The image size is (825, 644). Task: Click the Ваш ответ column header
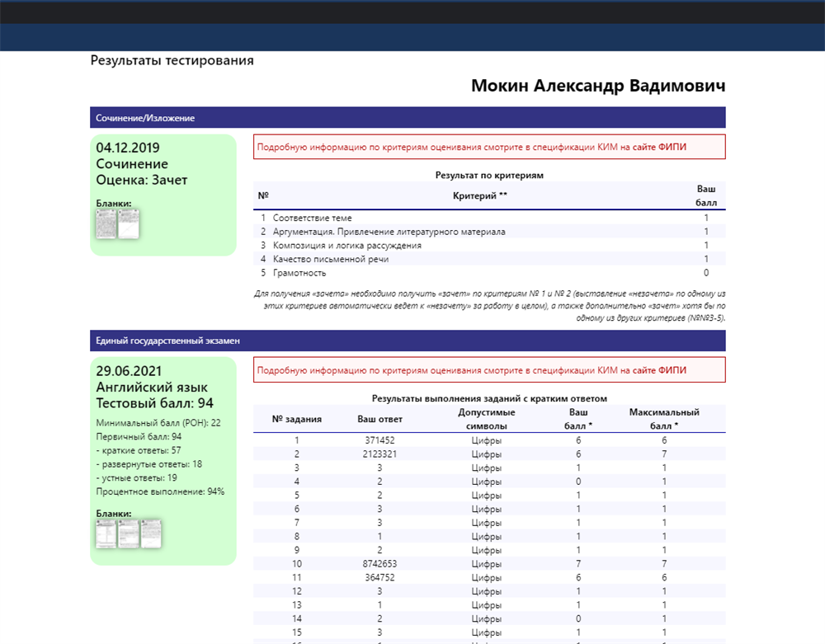[379, 419]
